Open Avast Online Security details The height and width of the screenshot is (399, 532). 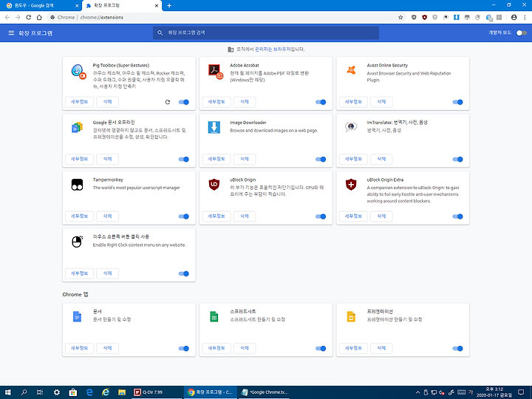click(353, 102)
